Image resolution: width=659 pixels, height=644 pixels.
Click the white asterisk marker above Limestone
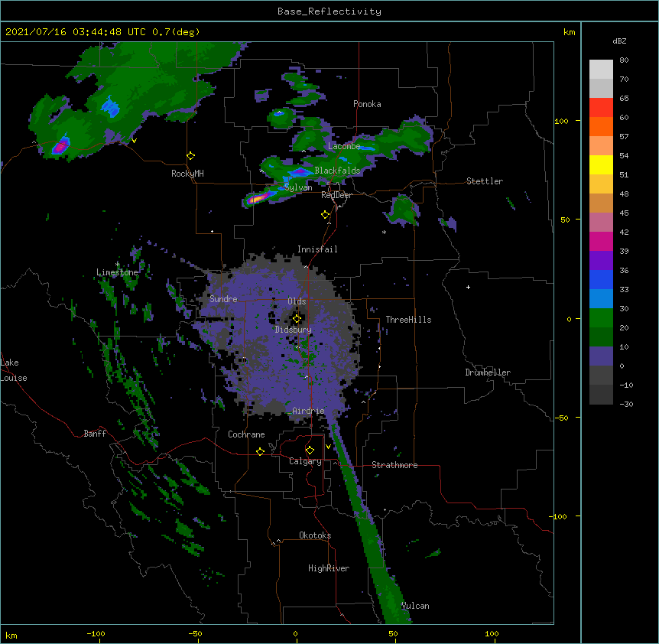117,265
